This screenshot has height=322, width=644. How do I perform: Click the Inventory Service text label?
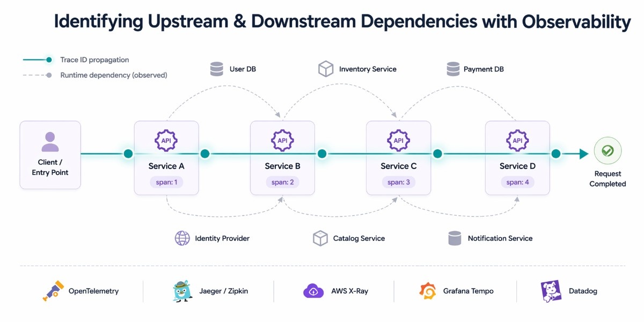(368, 69)
